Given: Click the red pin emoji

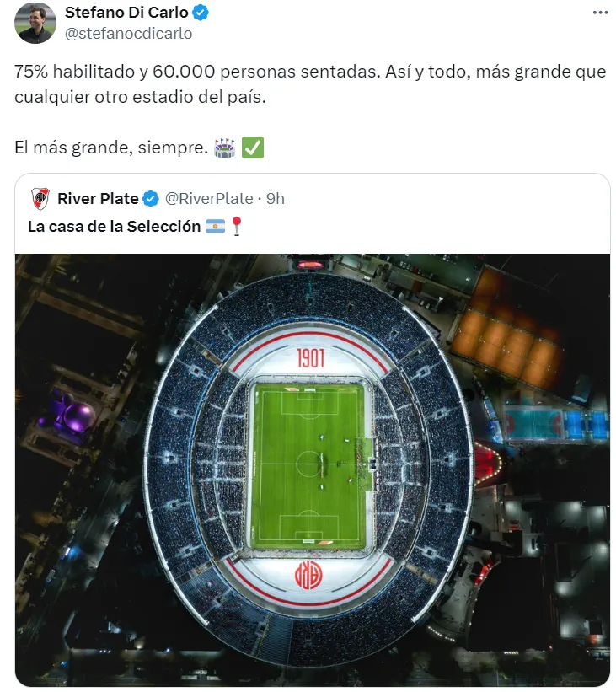Looking at the screenshot, I should [237, 226].
